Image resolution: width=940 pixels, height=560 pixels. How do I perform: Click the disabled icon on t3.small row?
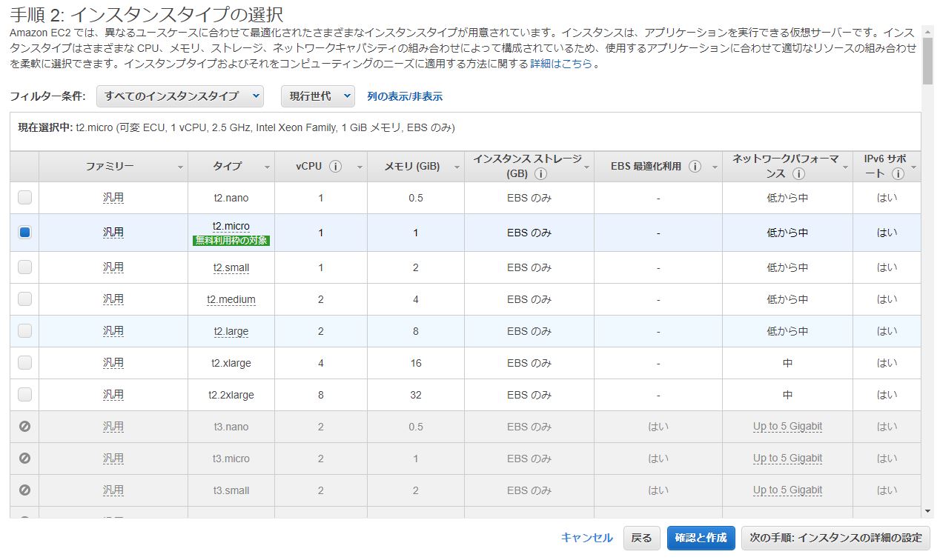24,490
